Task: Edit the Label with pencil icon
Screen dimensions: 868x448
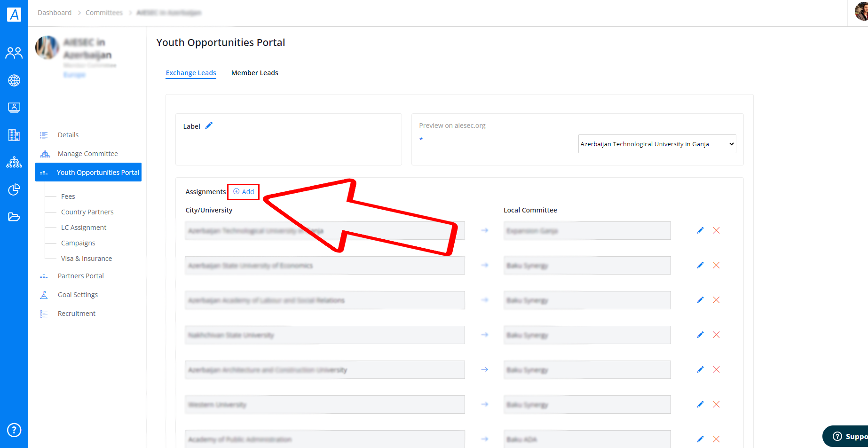Action: point(209,126)
